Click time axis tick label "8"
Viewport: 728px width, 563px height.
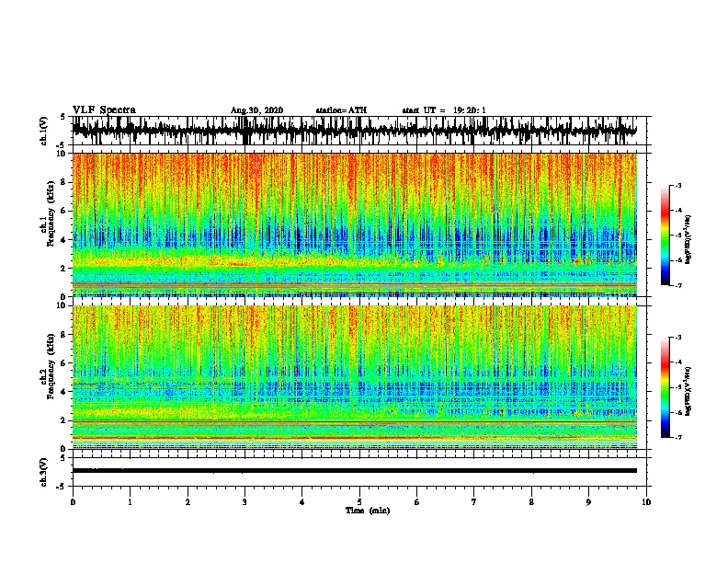531,502
